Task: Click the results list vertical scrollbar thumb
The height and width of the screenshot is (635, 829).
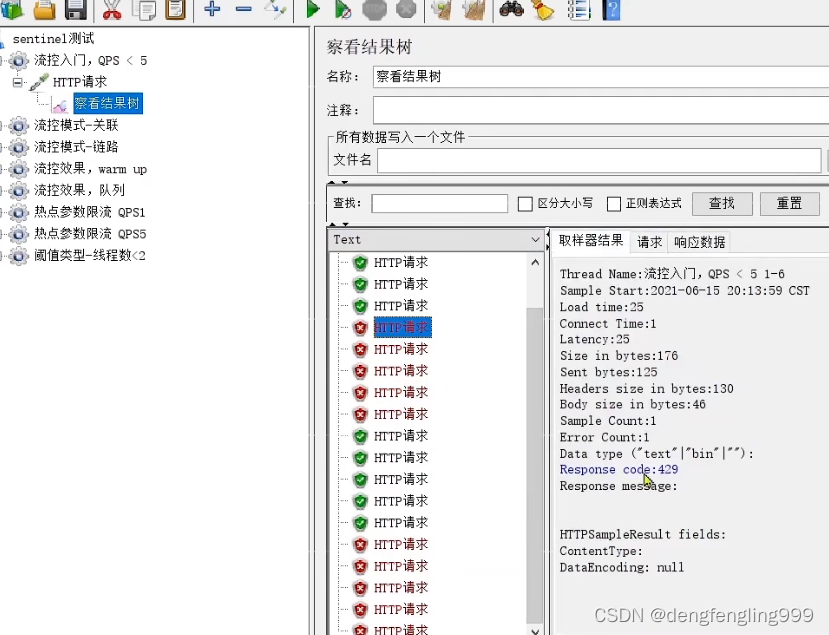Action: [x=535, y=465]
